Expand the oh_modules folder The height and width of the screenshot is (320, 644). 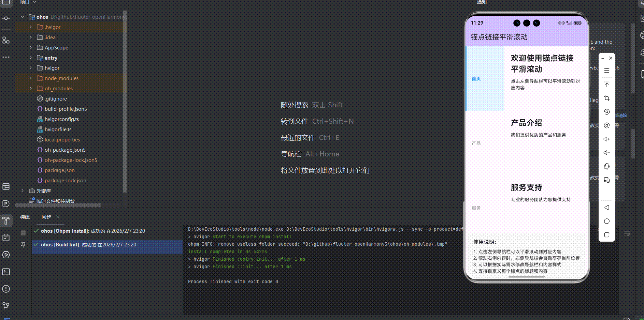(30, 88)
